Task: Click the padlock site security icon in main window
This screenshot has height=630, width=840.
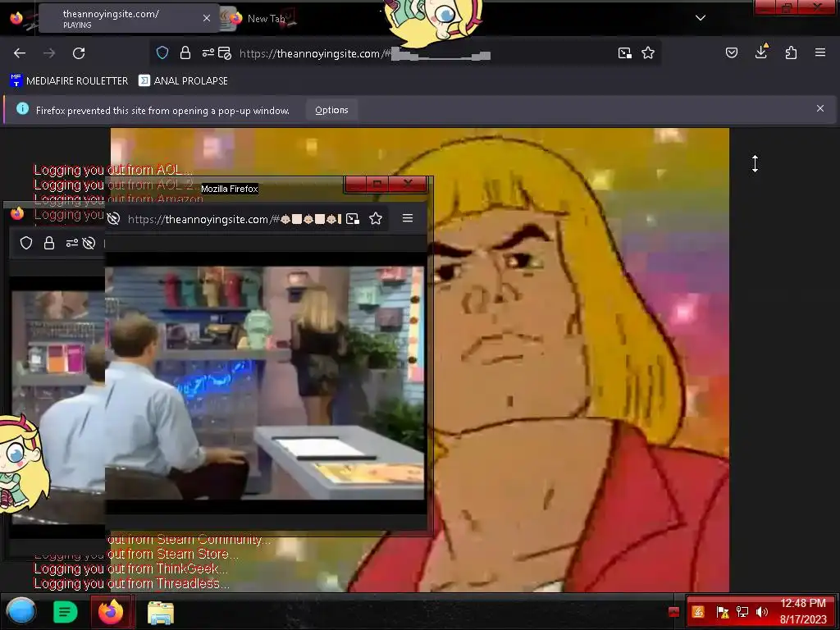Action: (x=185, y=52)
